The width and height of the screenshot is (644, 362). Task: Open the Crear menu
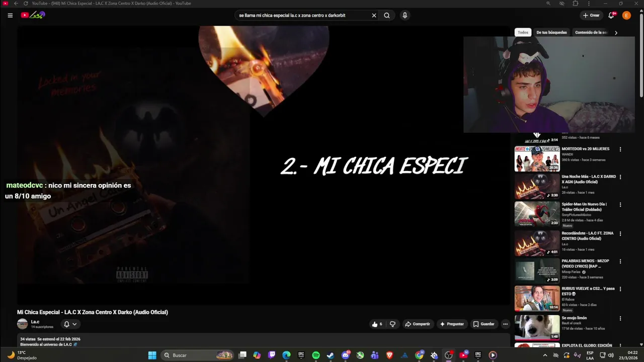pos(591,15)
